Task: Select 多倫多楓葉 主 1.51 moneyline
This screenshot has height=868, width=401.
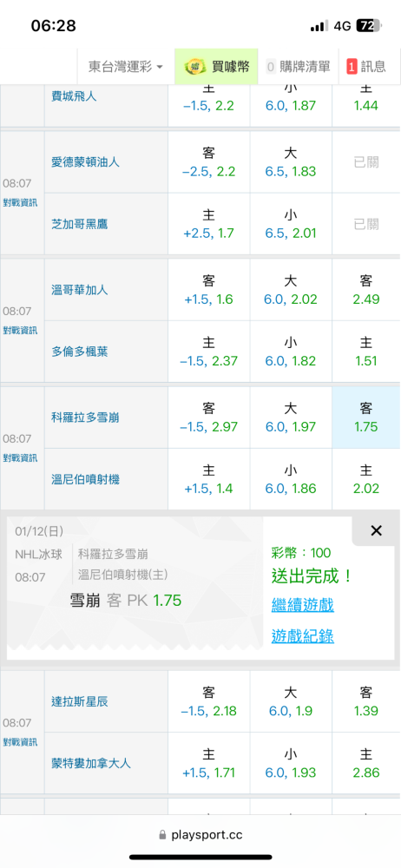Action: click(x=366, y=352)
